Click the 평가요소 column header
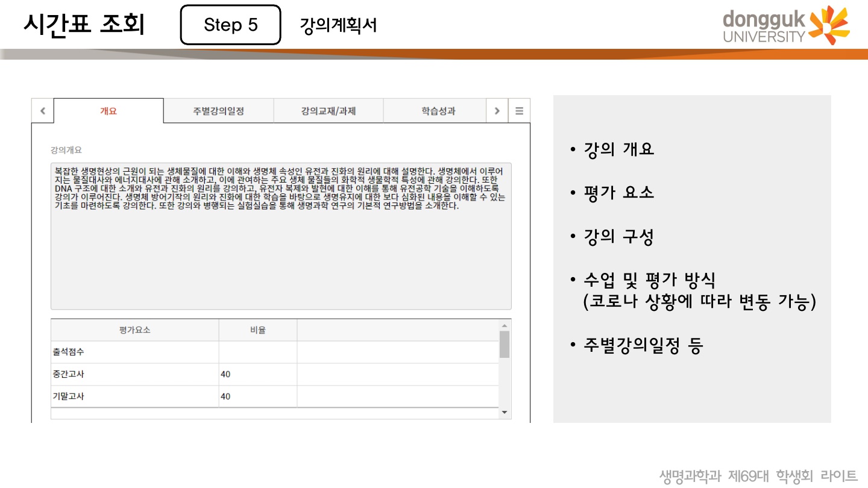The width and height of the screenshot is (868, 488). pyautogui.click(x=135, y=330)
